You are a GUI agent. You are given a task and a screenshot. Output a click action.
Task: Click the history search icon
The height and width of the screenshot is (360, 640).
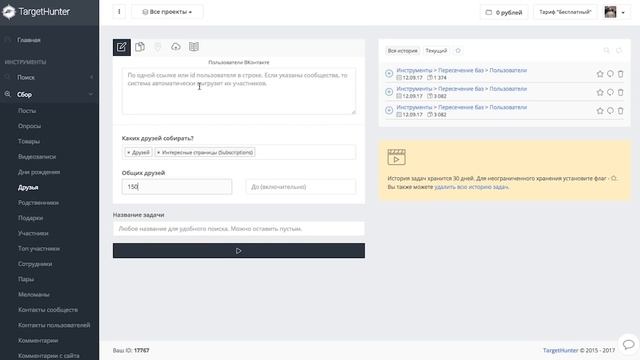607,51
